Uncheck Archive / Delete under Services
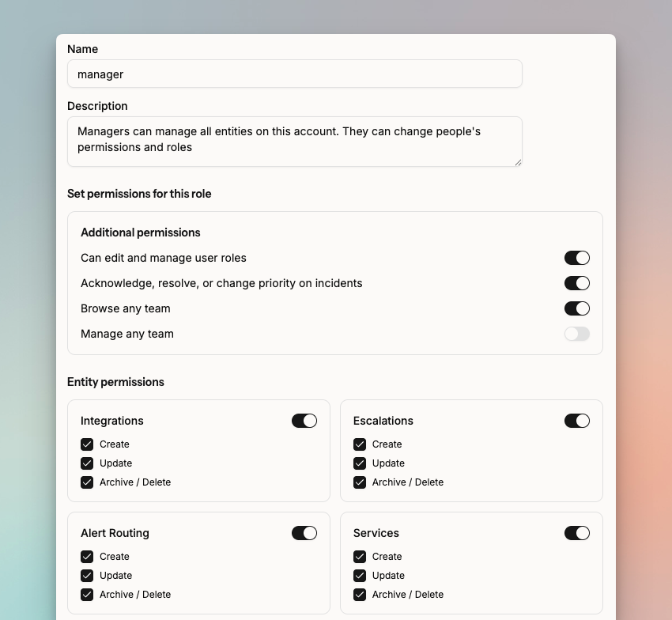The height and width of the screenshot is (620, 672). [360, 595]
